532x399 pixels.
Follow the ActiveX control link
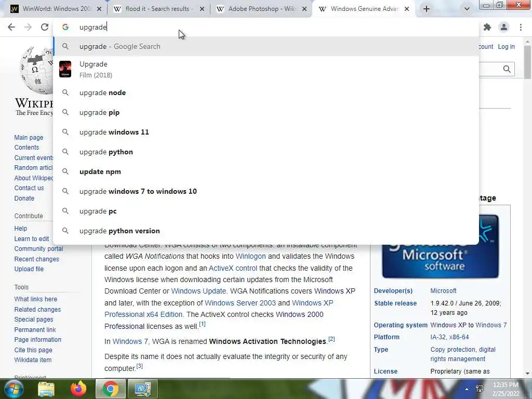(x=233, y=268)
